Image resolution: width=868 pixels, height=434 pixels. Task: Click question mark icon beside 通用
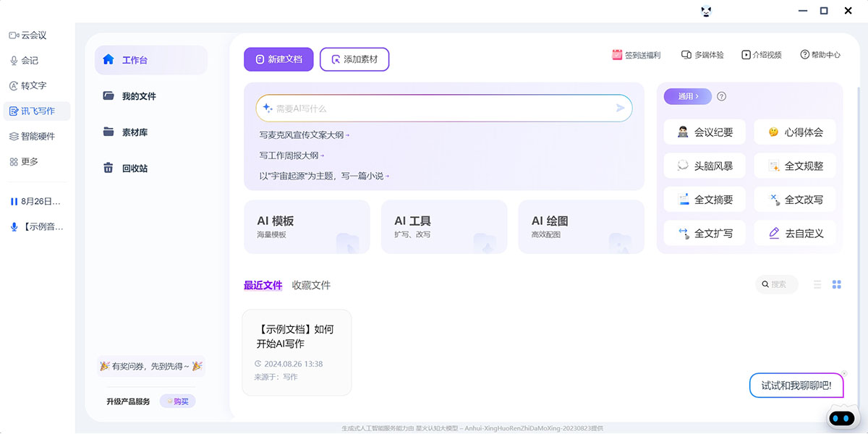click(x=721, y=96)
